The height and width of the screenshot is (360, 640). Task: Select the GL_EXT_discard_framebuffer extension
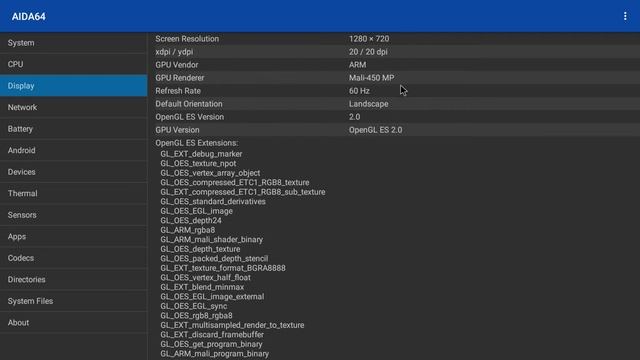point(212,335)
